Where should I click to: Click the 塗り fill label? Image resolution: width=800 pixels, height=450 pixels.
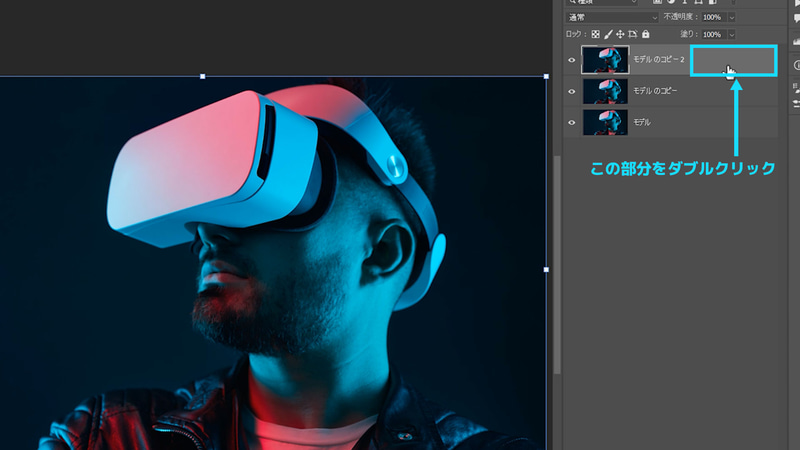[x=689, y=34]
